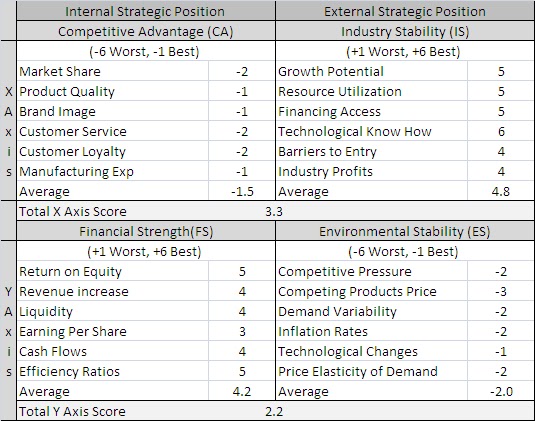Click the Financial Strength(FS) heading cell
This screenshot has height=421, width=537.
pos(146,231)
